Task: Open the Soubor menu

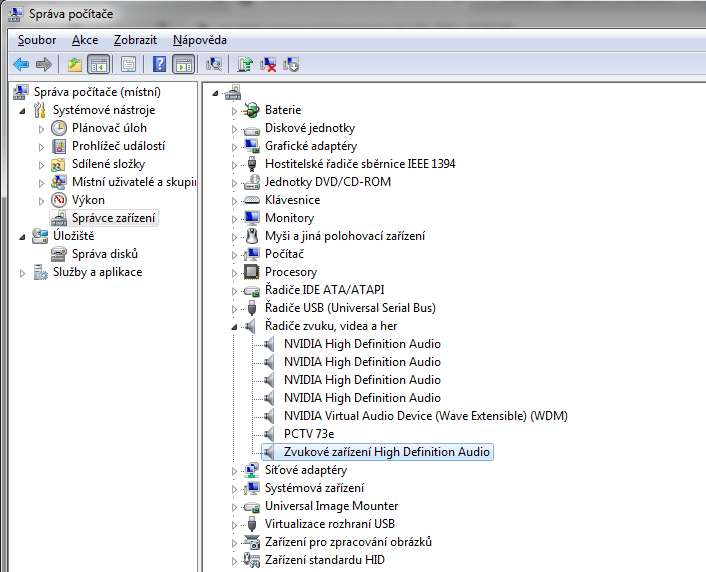Action: (x=37, y=40)
